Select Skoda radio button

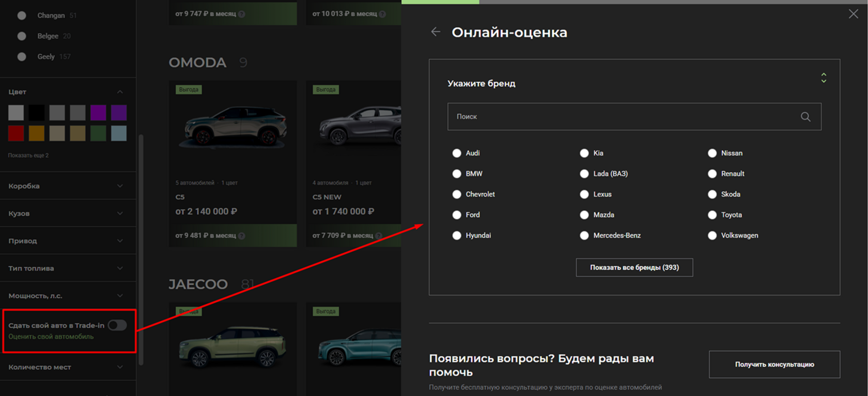(x=712, y=194)
